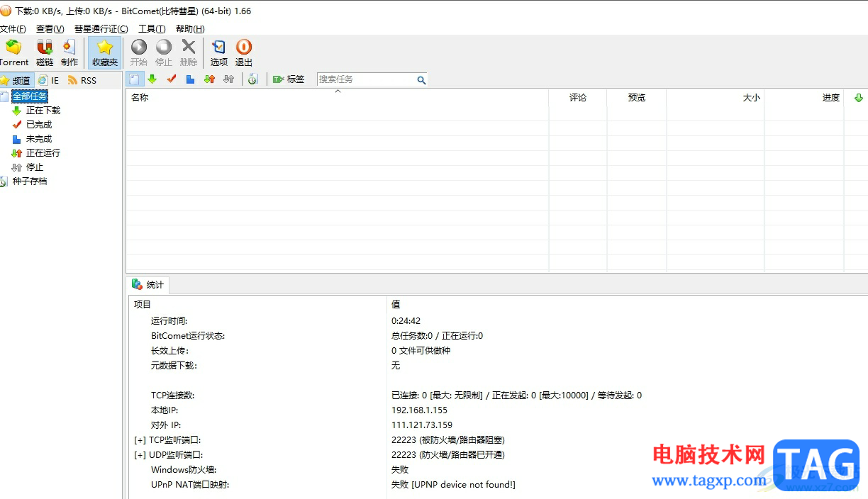Click the Start (开始) task button
Image resolution: width=868 pixels, height=499 pixels.
[x=139, y=53]
